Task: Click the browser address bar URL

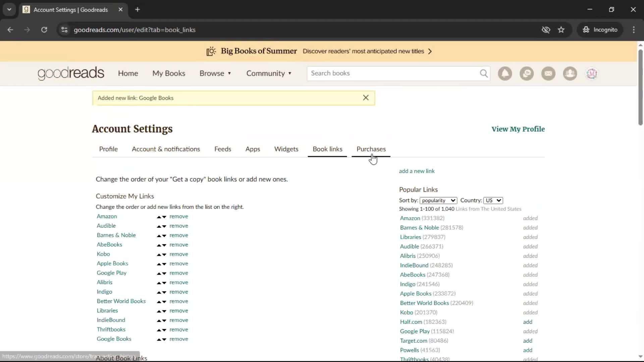Action: pos(135,30)
